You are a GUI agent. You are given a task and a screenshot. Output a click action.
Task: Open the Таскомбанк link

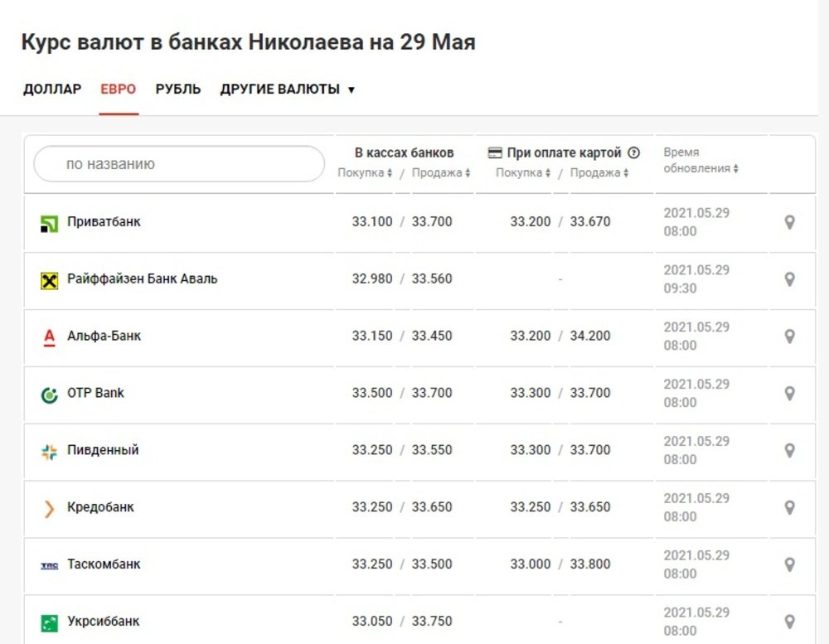[104, 564]
